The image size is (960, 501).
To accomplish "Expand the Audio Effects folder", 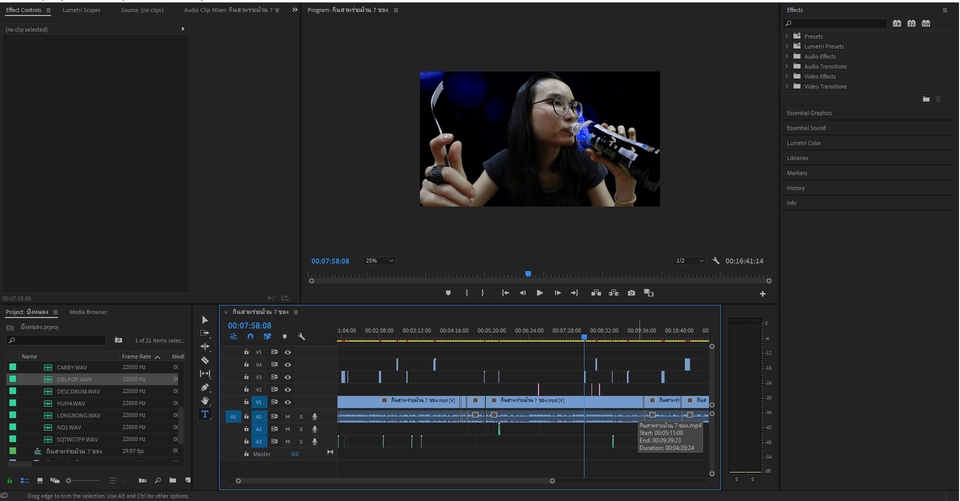I will pos(787,56).
